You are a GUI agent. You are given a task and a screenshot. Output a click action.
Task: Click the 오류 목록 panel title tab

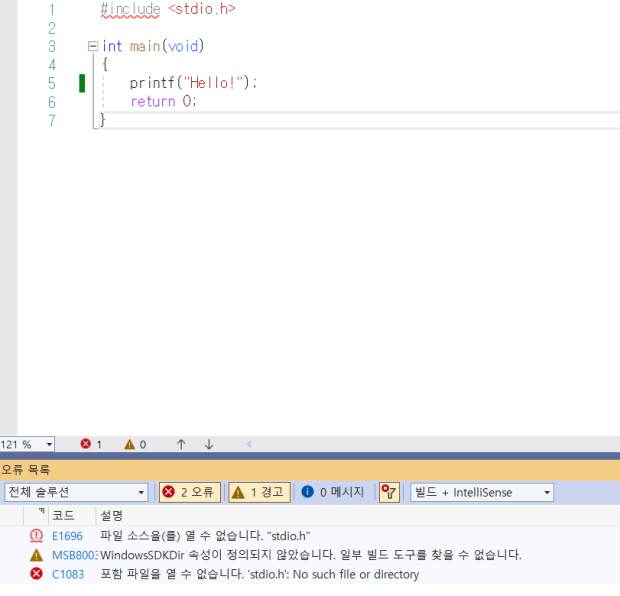pyautogui.click(x=25, y=469)
